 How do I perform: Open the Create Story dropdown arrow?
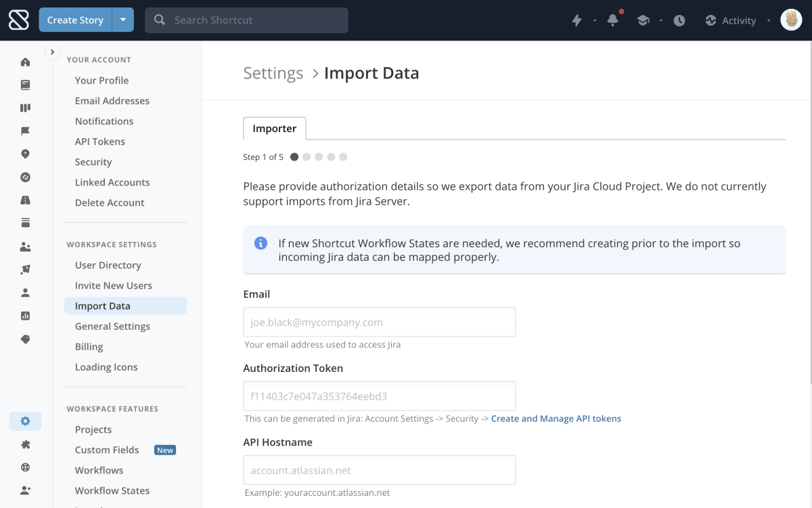(x=123, y=20)
